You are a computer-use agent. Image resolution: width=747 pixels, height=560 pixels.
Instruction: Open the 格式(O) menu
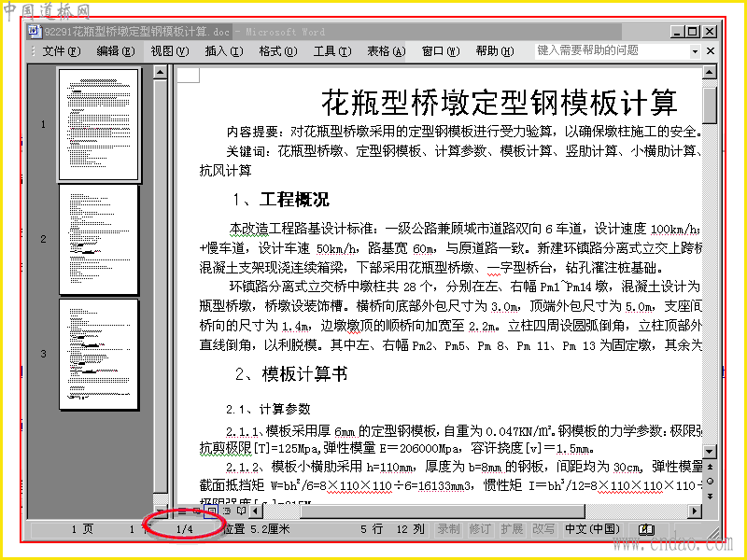(278, 51)
